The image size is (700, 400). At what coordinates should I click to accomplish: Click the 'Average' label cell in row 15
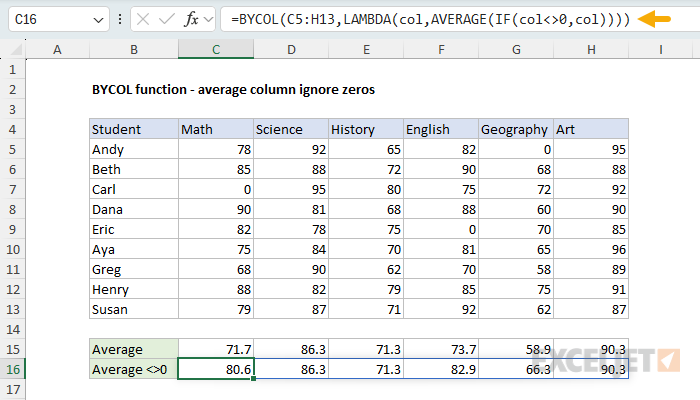click(134, 349)
